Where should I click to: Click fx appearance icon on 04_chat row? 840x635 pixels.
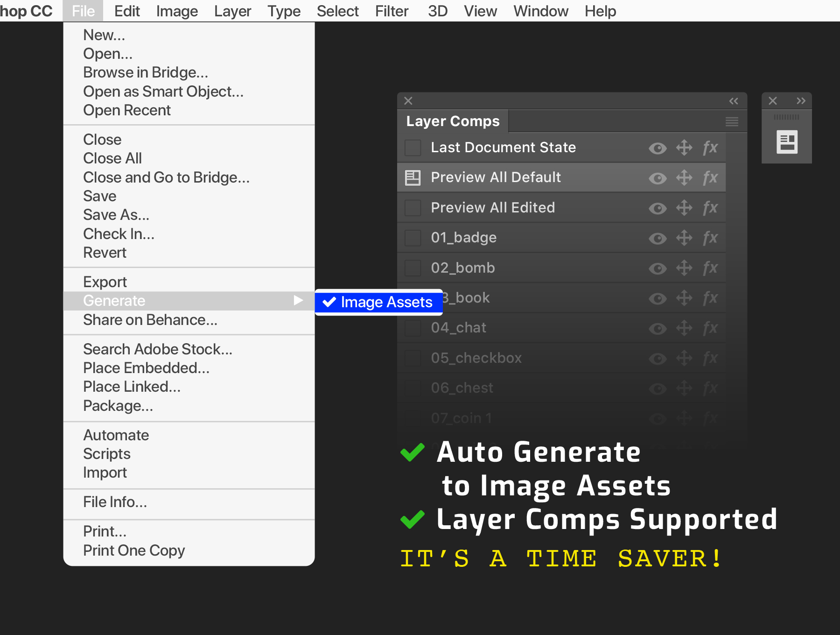(710, 328)
